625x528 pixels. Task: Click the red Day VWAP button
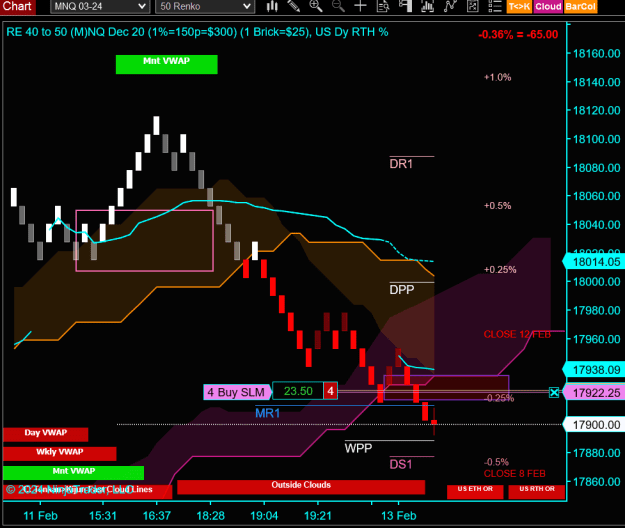[x=45, y=434]
